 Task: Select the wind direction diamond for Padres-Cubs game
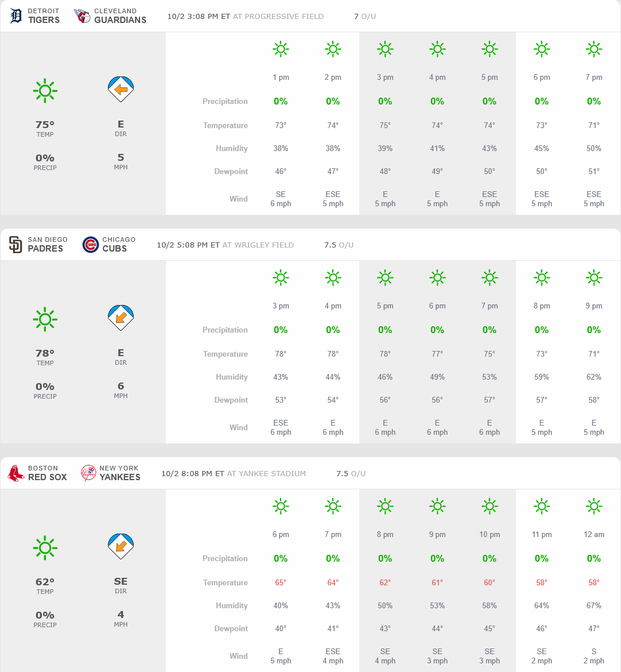[121, 318]
